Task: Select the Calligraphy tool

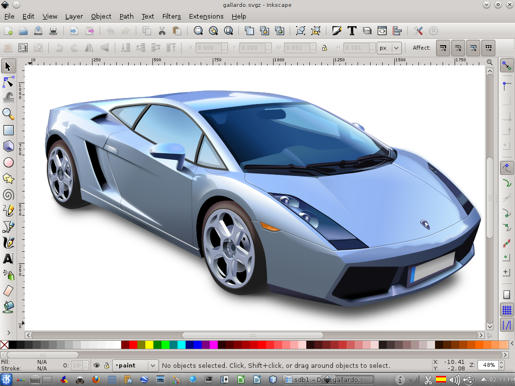Action: click(x=8, y=243)
